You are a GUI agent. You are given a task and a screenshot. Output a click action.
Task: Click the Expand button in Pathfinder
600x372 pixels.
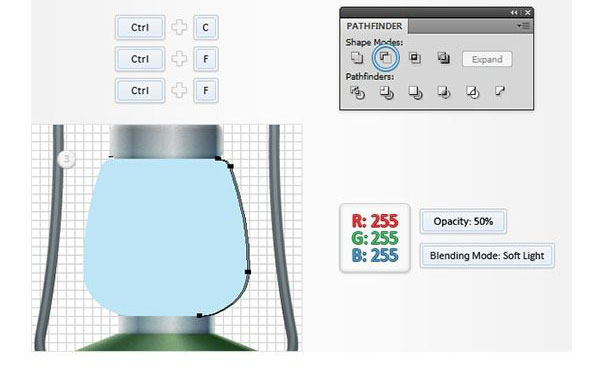click(x=487, y=59)
